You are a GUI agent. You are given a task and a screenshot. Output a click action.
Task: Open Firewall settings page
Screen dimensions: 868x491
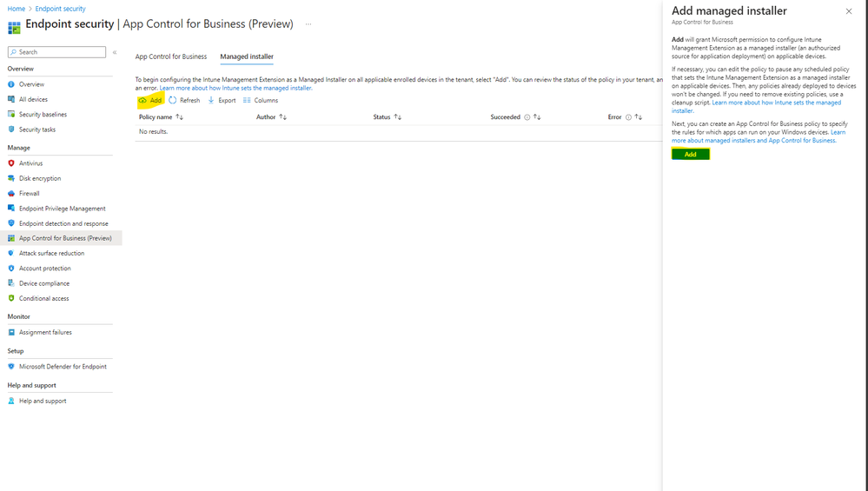point(29,193)
